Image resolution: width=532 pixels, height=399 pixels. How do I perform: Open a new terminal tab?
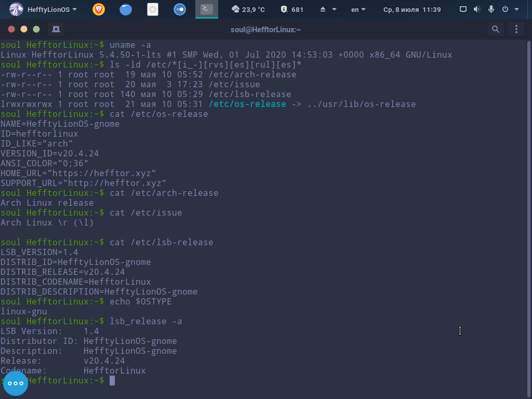click(56, 29)
